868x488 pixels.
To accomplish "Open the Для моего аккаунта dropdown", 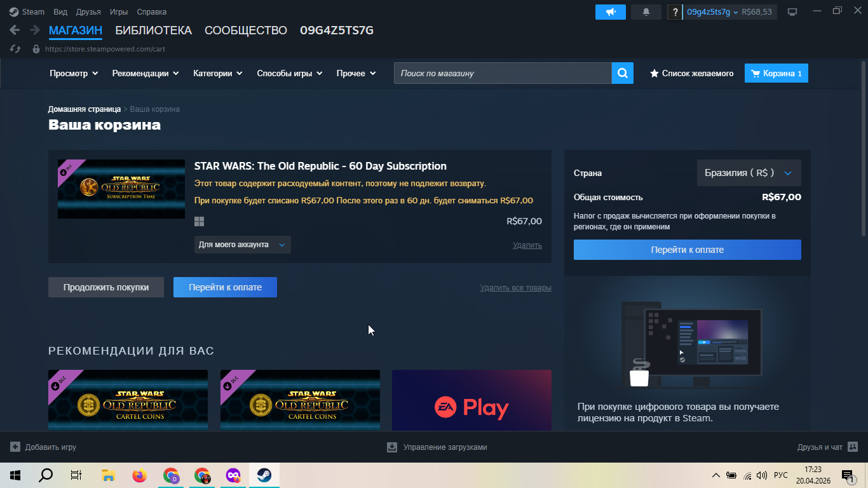I will click(242, 245).
